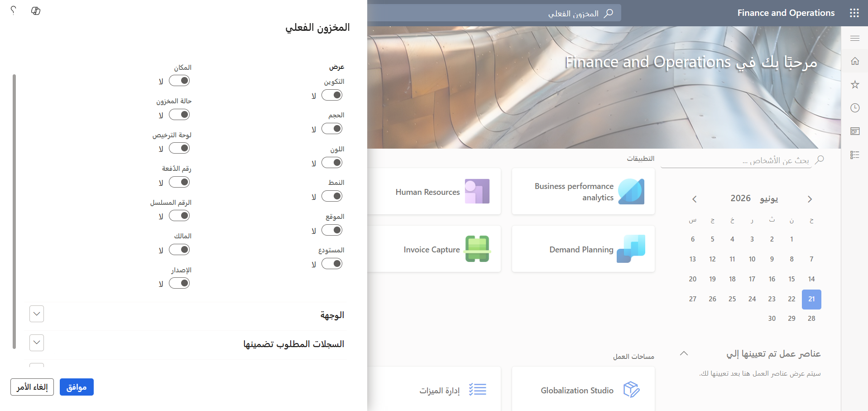Toggle the المالك switch
Viewport: 868px width, 411px height.
click(179, 250)
